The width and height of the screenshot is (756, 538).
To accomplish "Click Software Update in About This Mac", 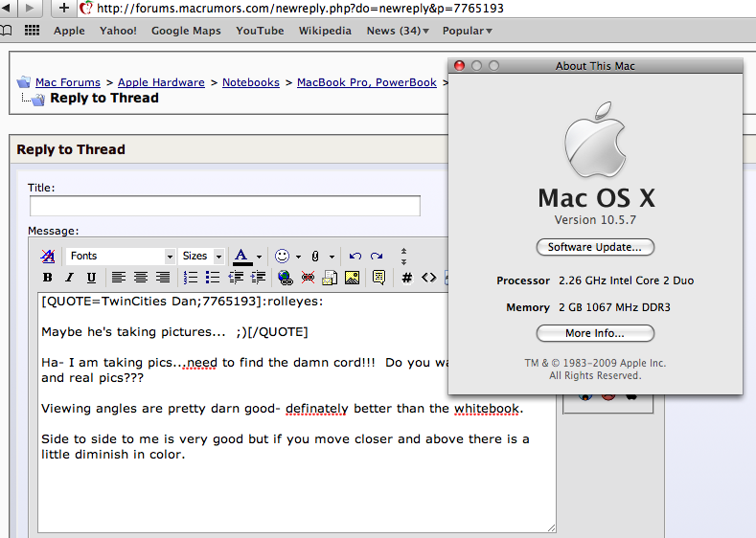I will coord(595,247).
